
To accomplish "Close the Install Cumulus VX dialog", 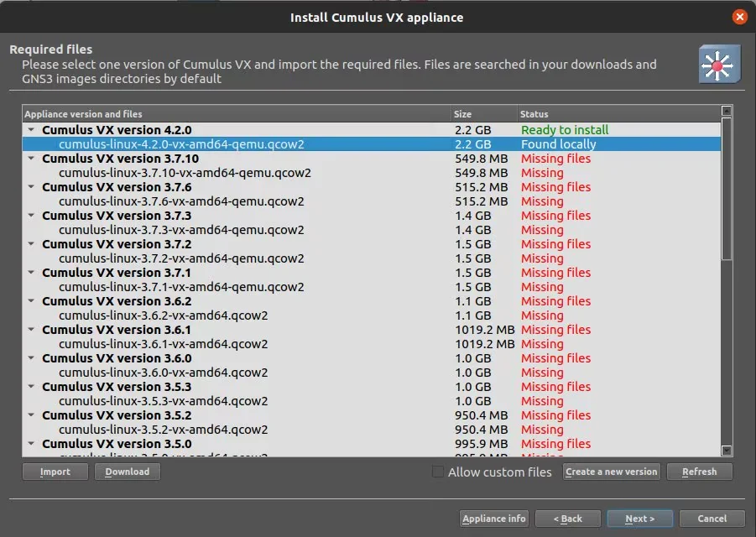I will tap(739, 17).
